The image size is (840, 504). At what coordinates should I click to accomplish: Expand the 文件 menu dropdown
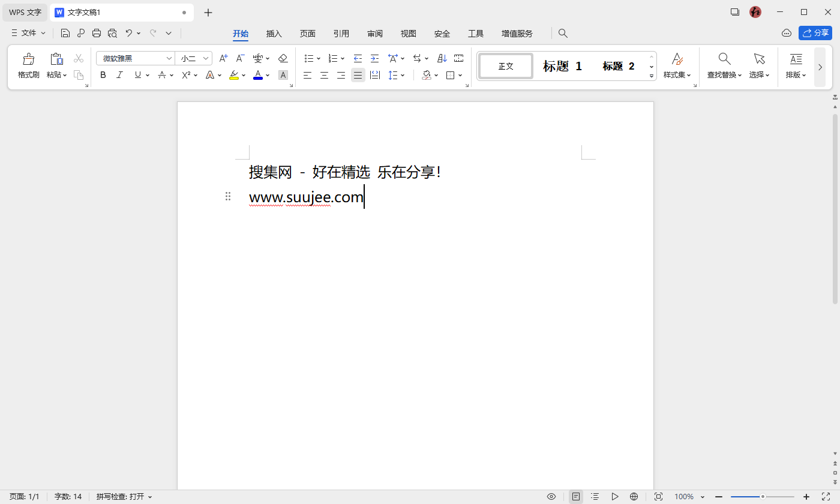click(28, 33)
